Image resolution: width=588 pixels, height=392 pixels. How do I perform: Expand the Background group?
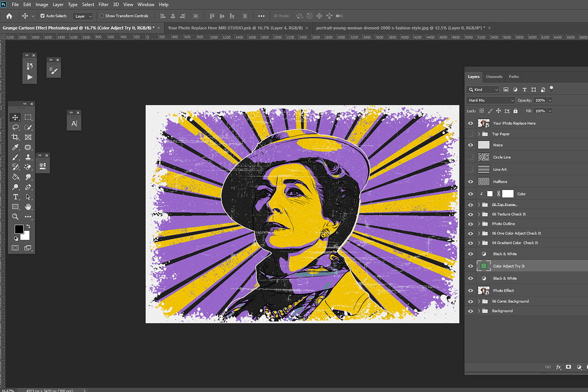pos(479,311)
